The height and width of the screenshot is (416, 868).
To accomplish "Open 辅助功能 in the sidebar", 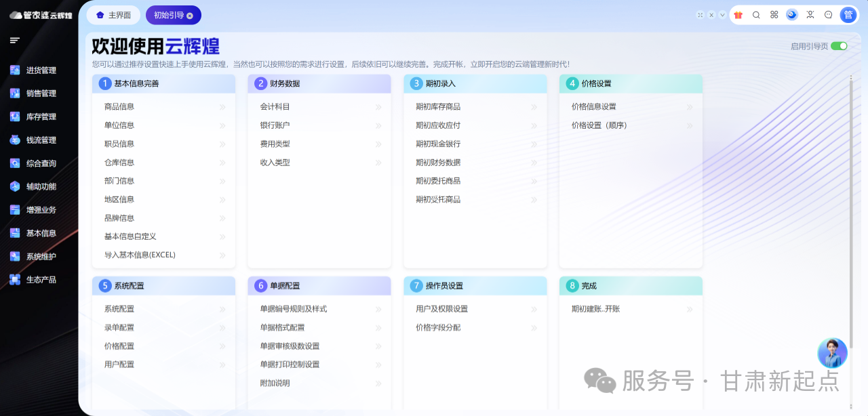I will [41, 186].
